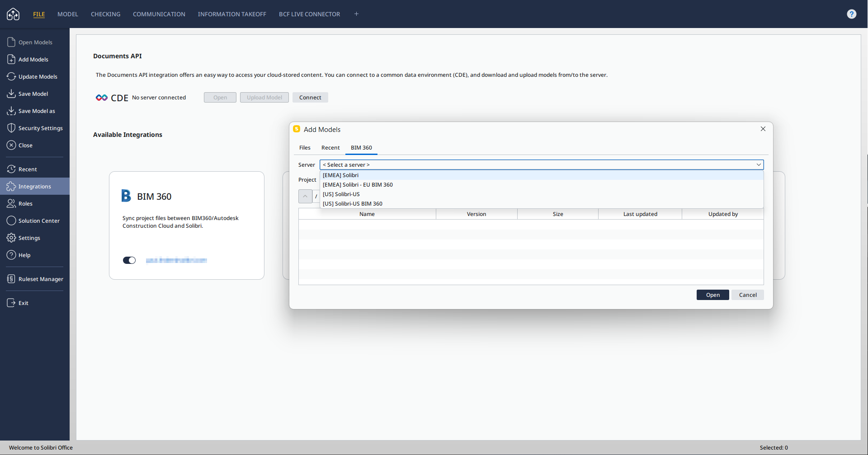Click Open in Add Models dialog
The width and height of the screenshot is (868, 455).
click(x=713, y=295)
